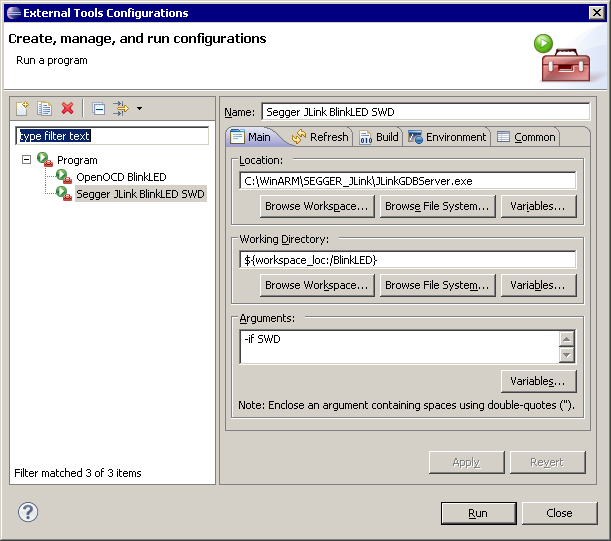Click the Program category icon
Image resolution: width=611 pixels, height=541 pixels.
click(x=45, y=159)
